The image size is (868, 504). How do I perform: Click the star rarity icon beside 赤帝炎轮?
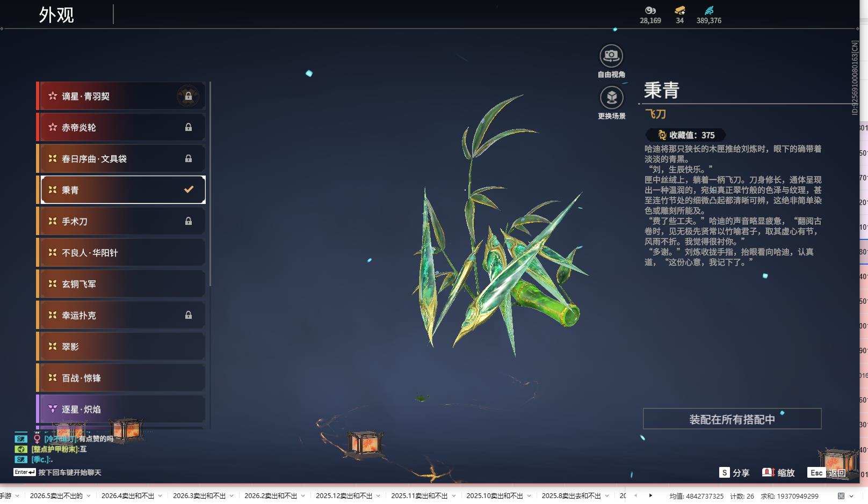[53, 127]
